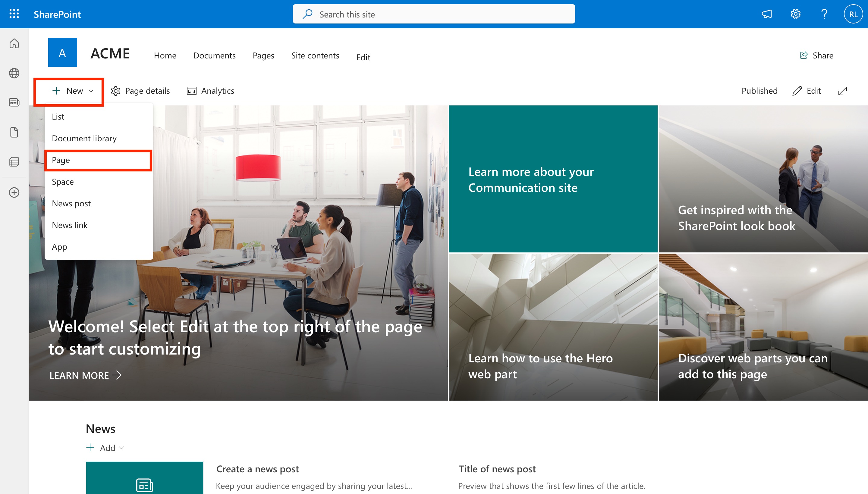The height and width of the screenshot is (494, 868).
Task: Open the Site contents navigation tab
Action: [315, 55]
